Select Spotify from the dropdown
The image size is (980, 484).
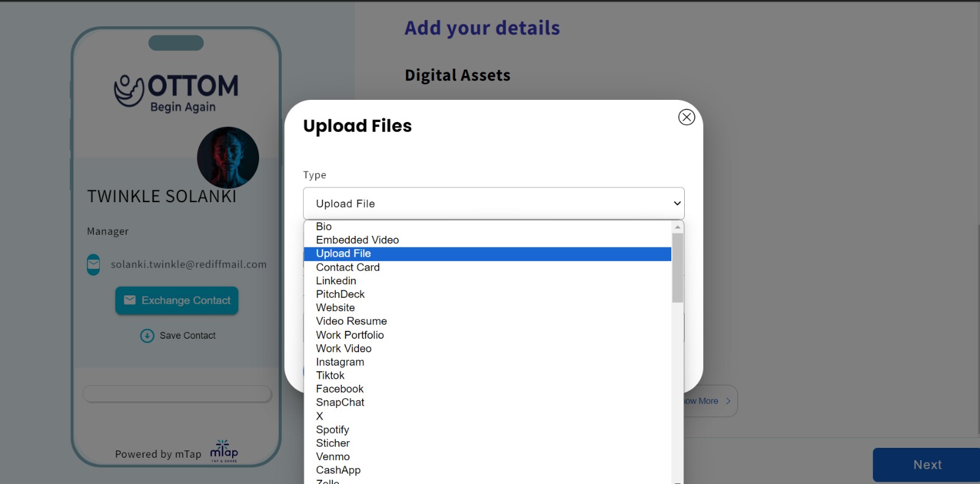coord(488,430)
